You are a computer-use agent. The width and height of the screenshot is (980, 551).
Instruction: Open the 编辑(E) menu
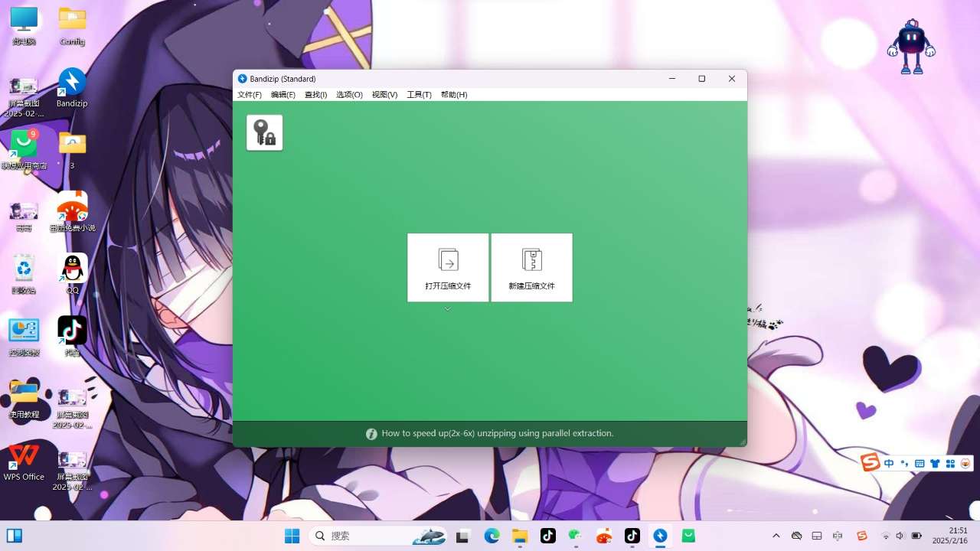[283, 95]
